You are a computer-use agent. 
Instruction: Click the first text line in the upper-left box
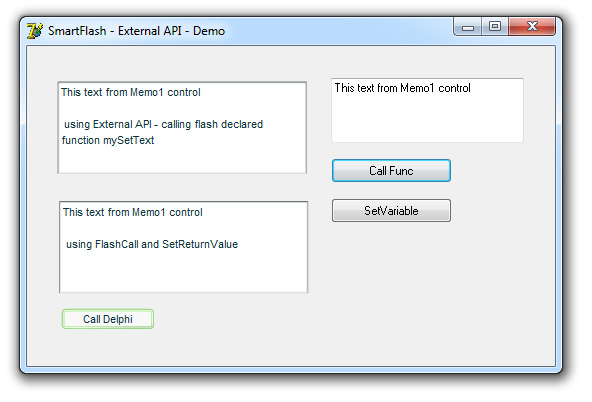[131, 92]
